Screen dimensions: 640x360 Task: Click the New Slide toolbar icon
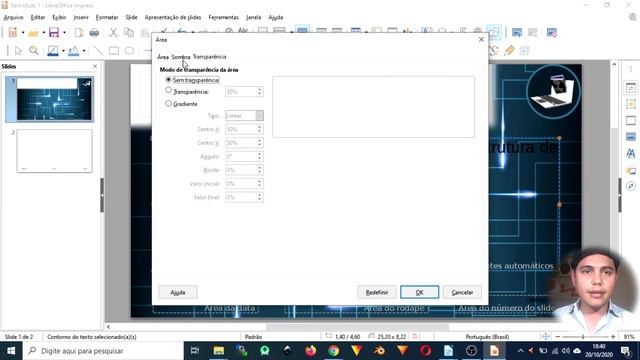pos(517,33)
